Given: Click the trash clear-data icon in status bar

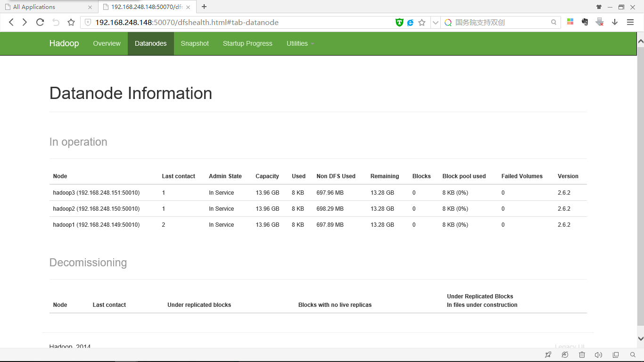Looking at the screenshot, I should coord(582,355).
